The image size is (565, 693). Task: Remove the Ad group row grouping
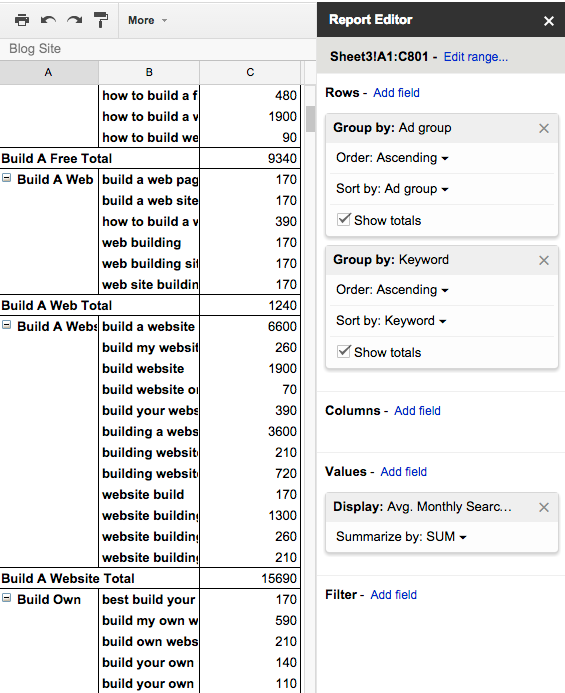[544, 128]
